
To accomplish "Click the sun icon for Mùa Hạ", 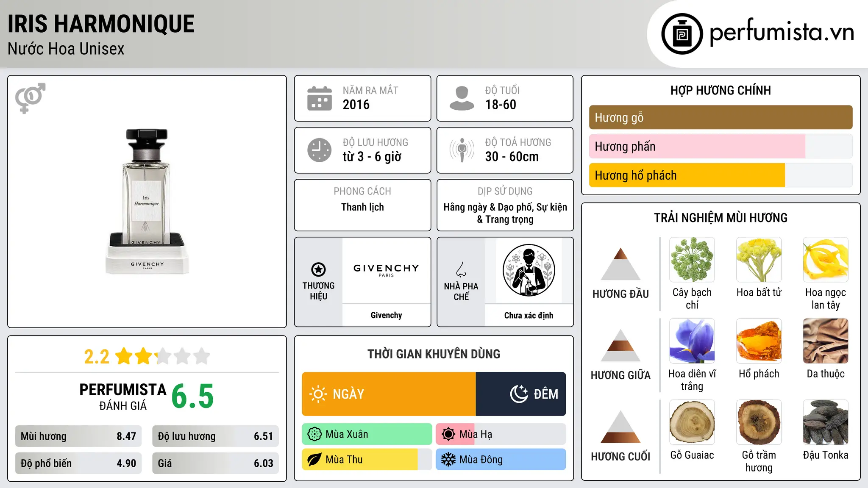I will click(448, 434).
